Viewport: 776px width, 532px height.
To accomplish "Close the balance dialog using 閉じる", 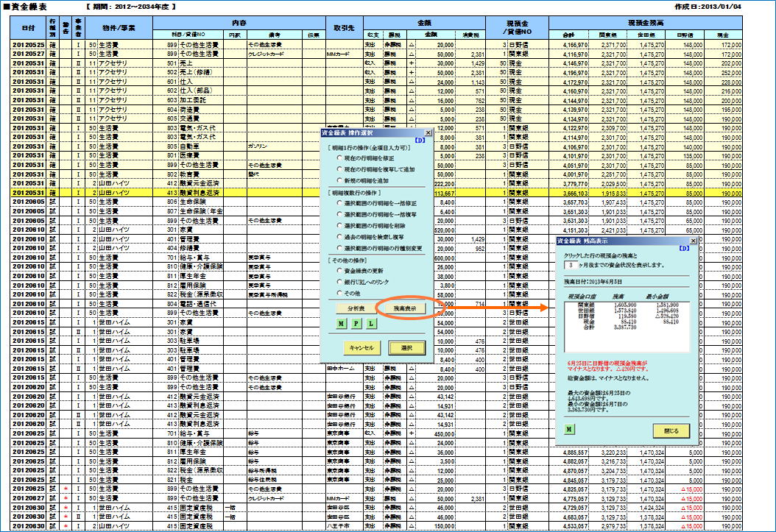I will [x=671, y=430].
